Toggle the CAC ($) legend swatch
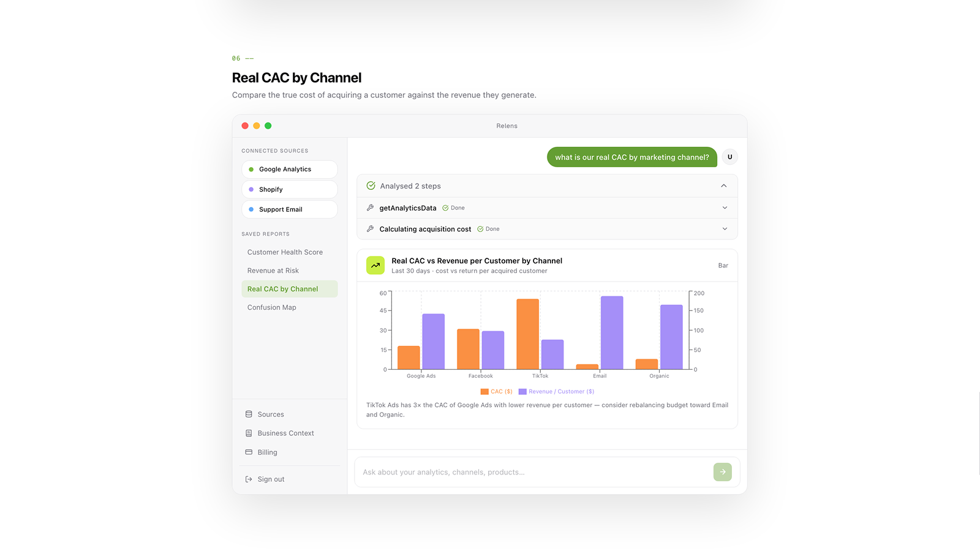980x551 pixels. click(x=484, y=392)
